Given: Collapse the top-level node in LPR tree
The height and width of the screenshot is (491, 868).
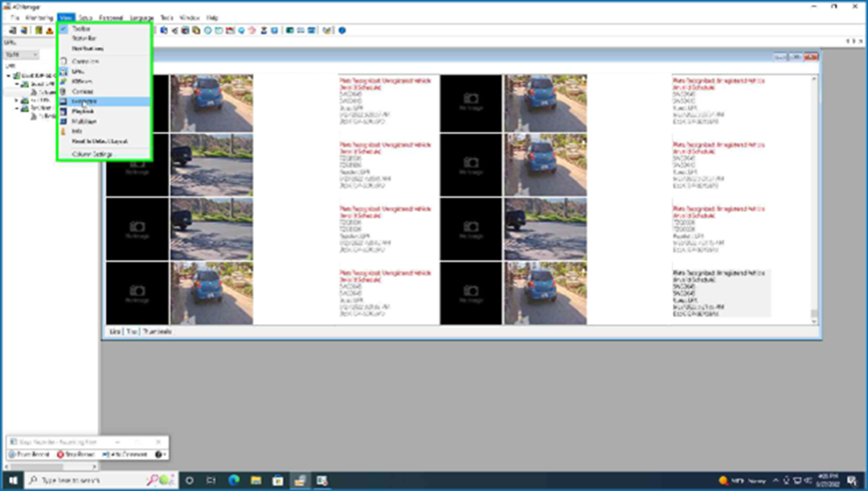Looking at the screenshot, I should [x=7, y=76].
